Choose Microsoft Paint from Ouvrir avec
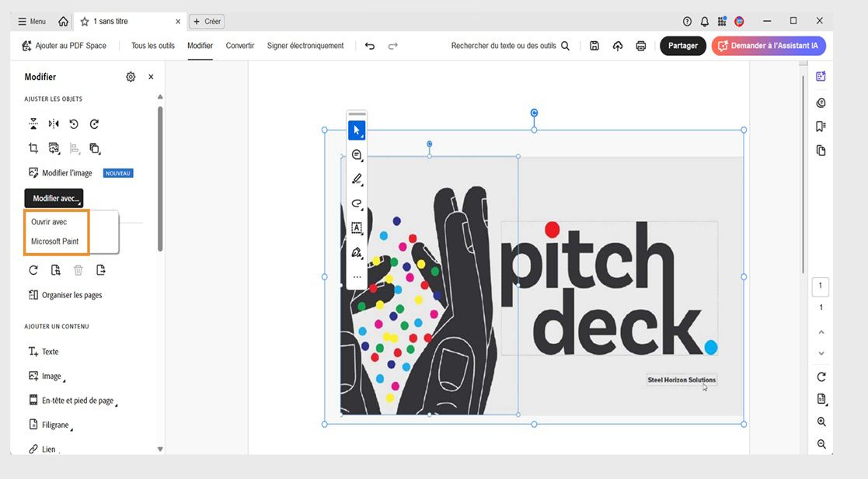This screenshot has width=868, height=479. (x=56, y=241)
